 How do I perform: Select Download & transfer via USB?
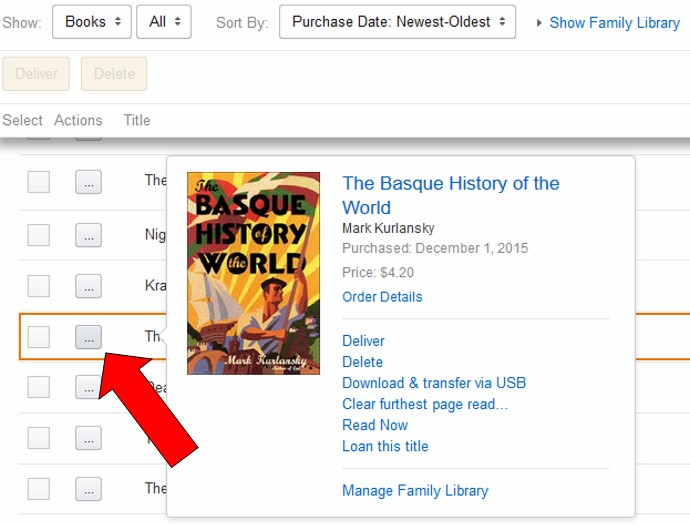(x=434, y=383)
